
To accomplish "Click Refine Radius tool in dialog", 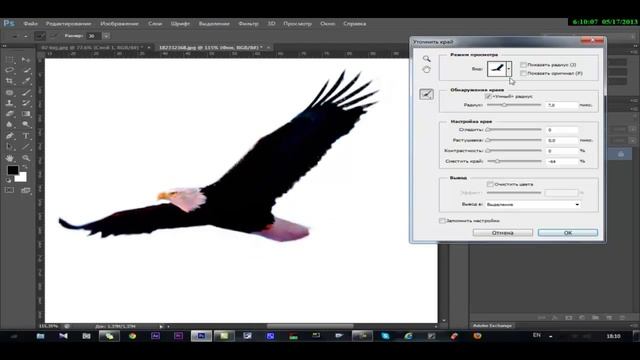I will 427,95.
